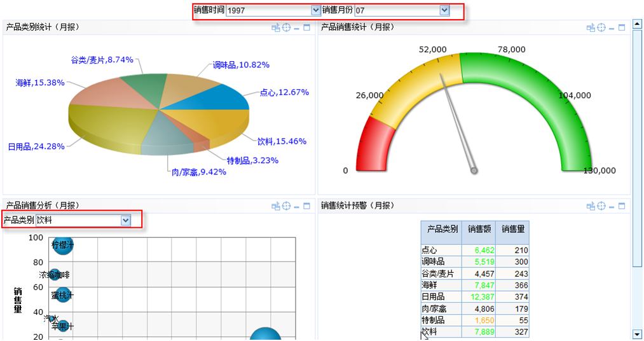Click pie label 肉/家禽,9.42%
The image size is (644, 341).
[x=199, y=172]
